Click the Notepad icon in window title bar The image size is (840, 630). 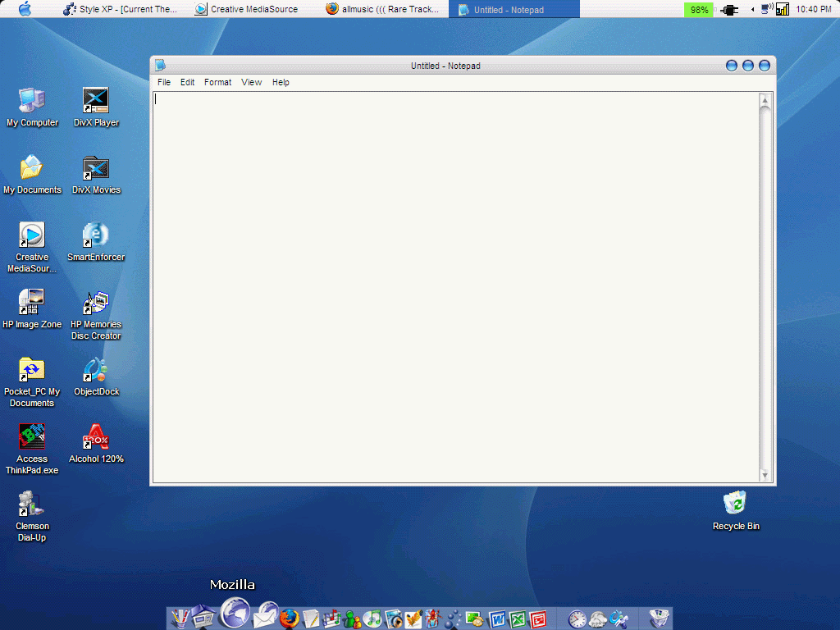(160, 66)
